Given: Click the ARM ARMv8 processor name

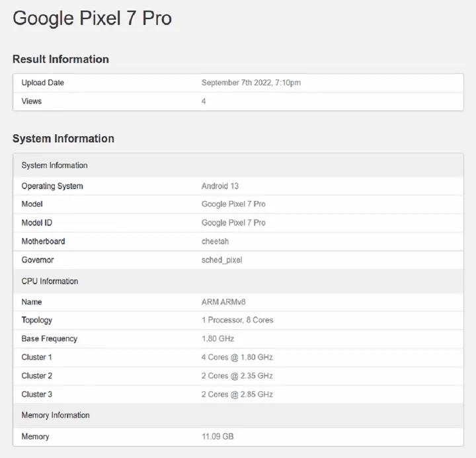Looking at the screenshot, I should pyautogui.click(x=223, y=302).
